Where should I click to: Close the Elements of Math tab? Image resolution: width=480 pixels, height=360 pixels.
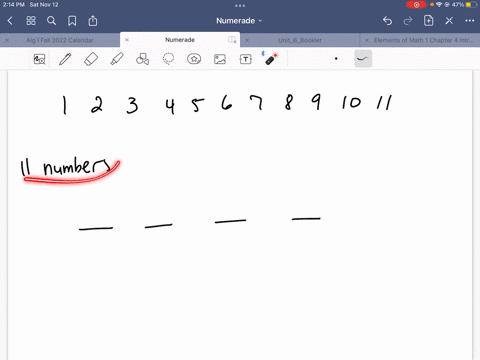pyautogui.click(x=367, y=40)
